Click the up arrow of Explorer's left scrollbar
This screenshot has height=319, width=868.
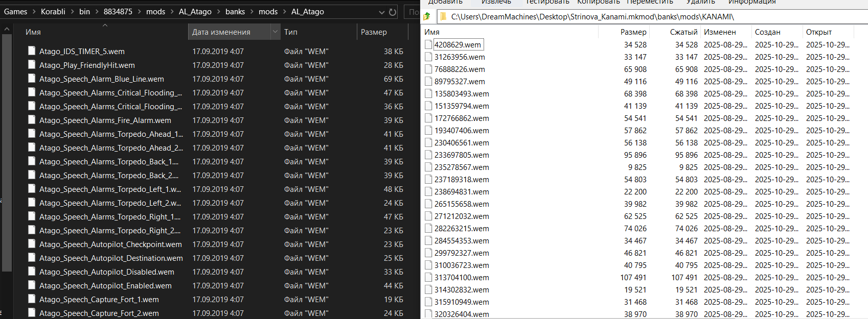pos(7,29)
